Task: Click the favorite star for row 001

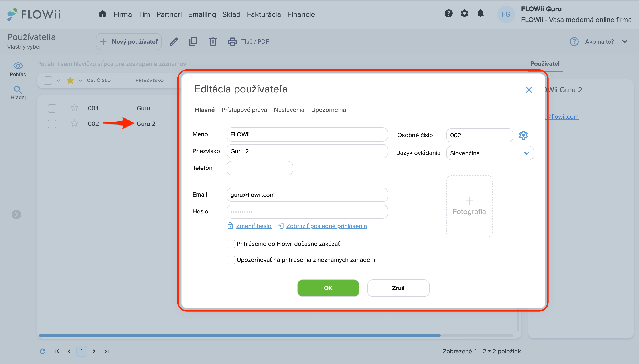Action: coord(74,108)
